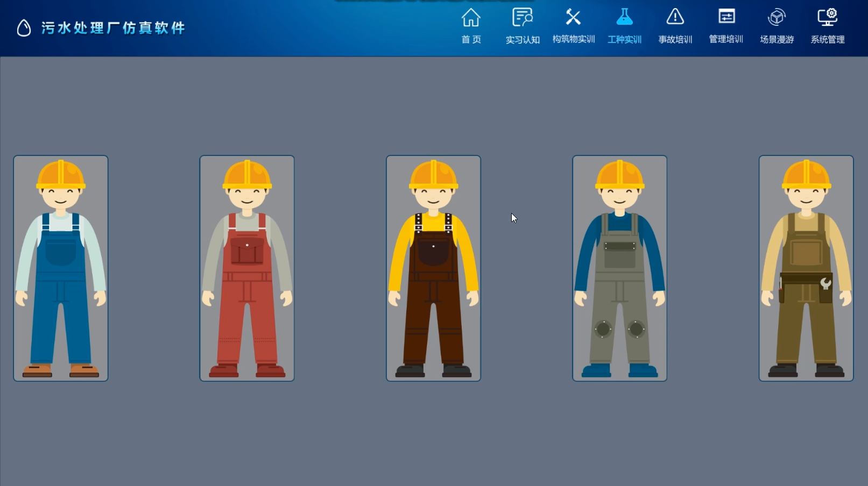Click the 场景漫游 text label
Viewport: 868px width, 486px height.
[x=777, y=40]
